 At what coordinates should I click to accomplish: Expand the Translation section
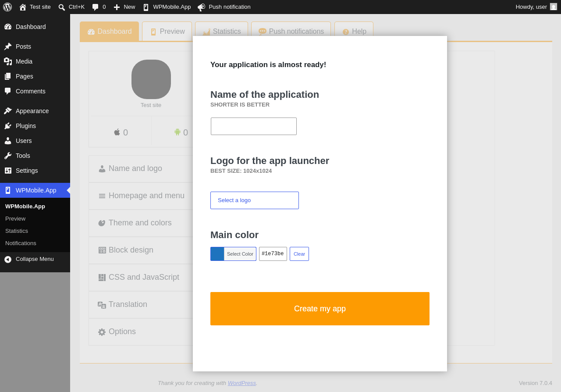coord(141,305)
